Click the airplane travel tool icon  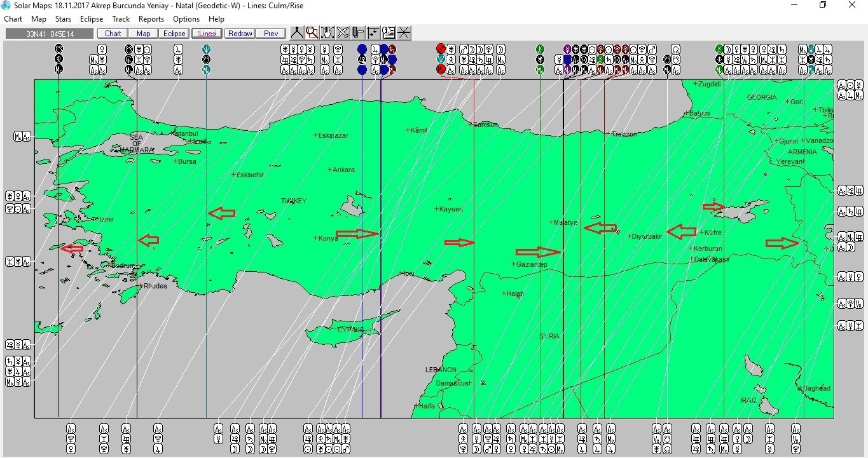tap(343, 33)
